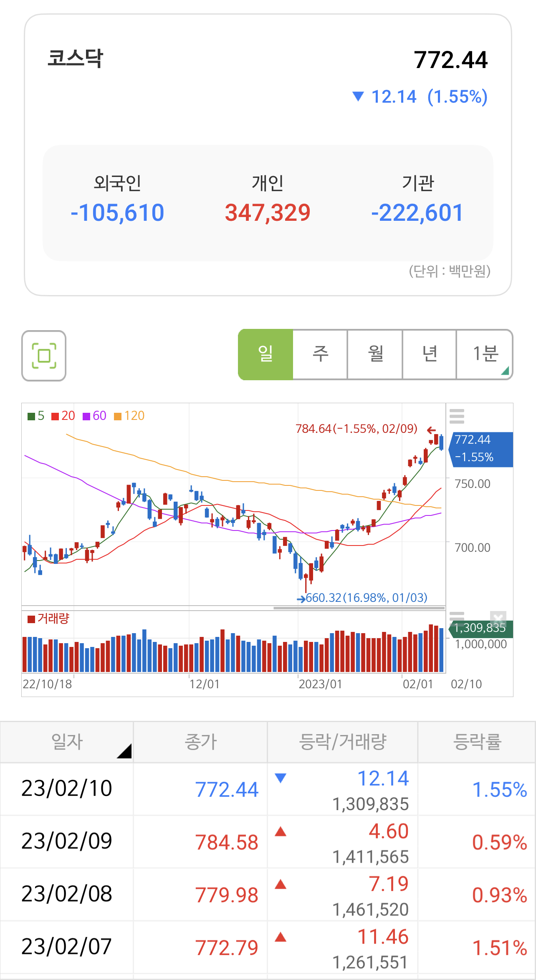The width and height of the screenshot is (536, 980).
Task: Click the 개인 net value 347,329
Action: 268,213
